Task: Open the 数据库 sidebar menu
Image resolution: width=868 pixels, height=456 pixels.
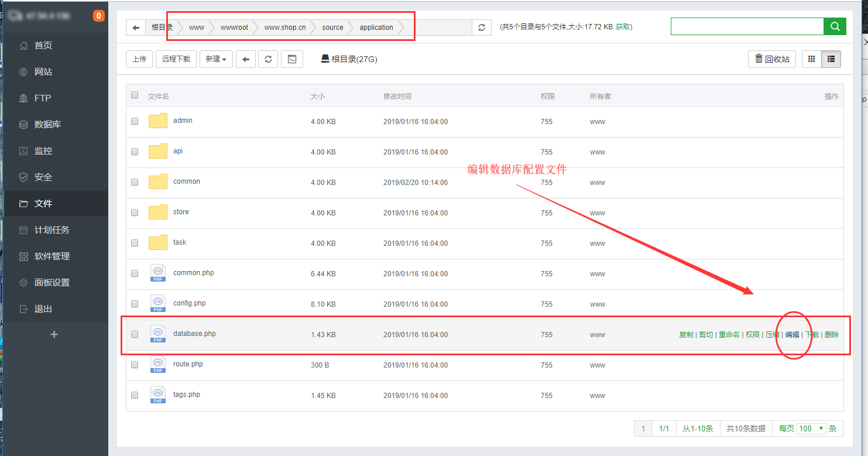Action: pyautogui.click(x=47, y=125)
